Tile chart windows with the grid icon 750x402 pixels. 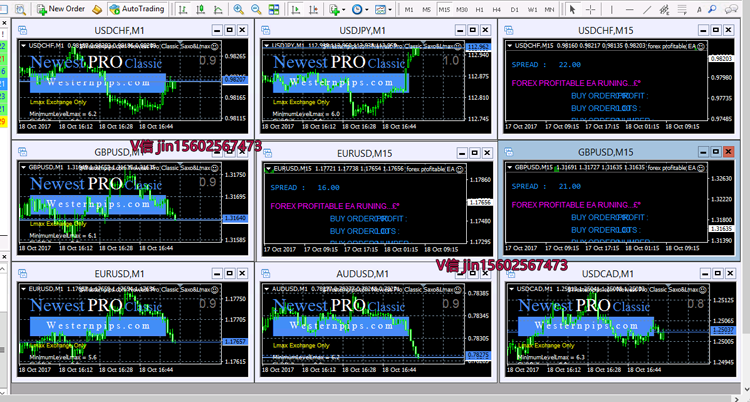pyautogui.click(x=274, y=9)
